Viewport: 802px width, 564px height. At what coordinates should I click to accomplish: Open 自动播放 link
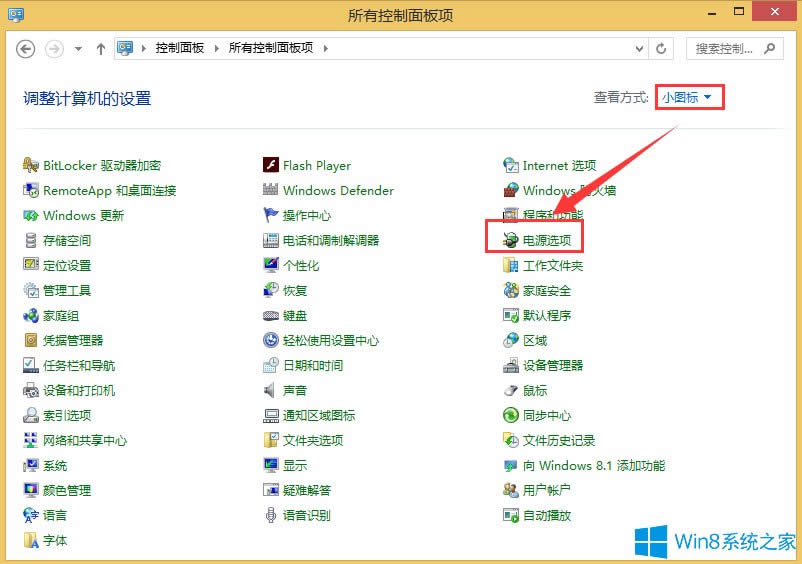[x=547, y=515]
